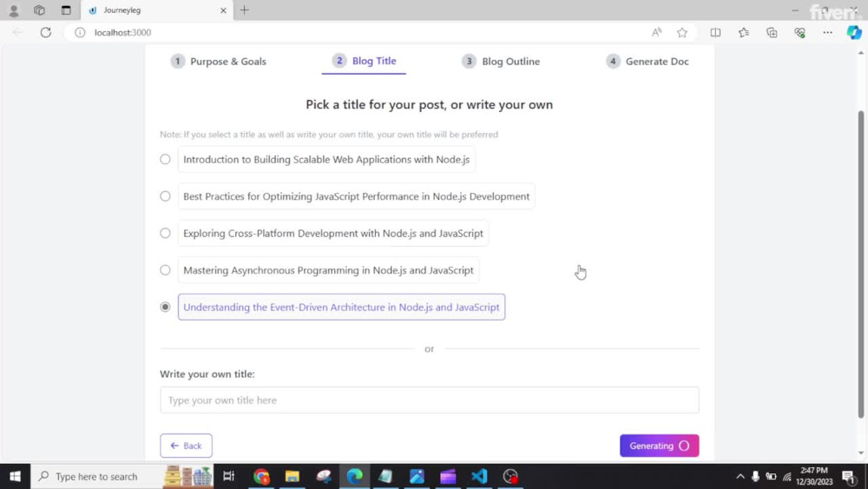
Task: Open the Collections icon
Action: (772, 33)
